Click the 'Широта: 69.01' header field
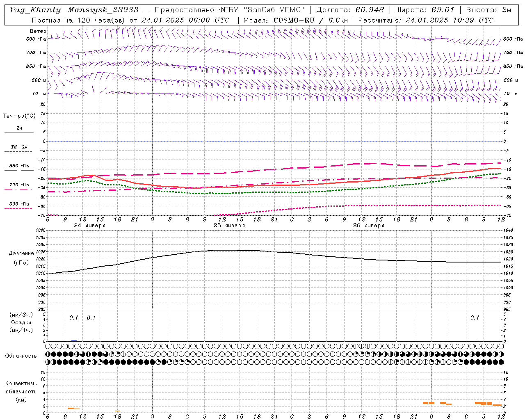Image resolution: width=525 pixels, height=420 pixels. tap(425, 10)
